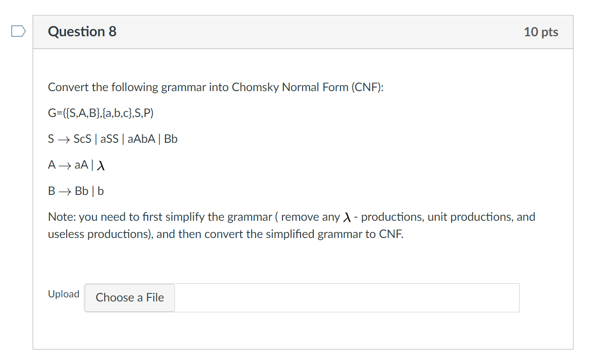This screenshot has width=593, height=364.
Task: Click the lambda symbol in the Note paragraph
Action: click(347, 218)
